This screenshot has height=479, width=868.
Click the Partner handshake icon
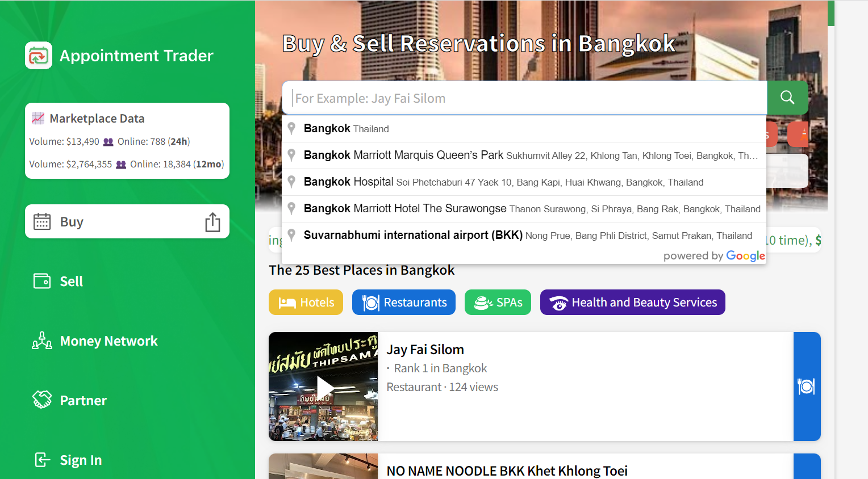click(42, 400)
